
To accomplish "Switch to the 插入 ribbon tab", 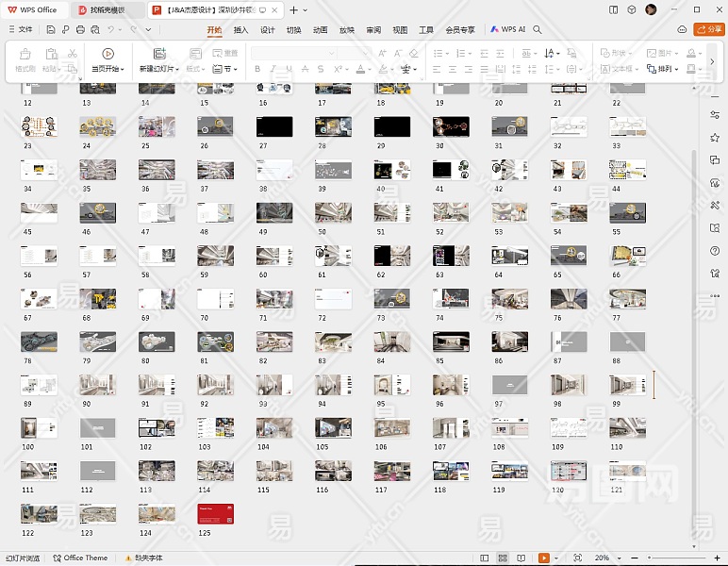I will [240, 29].
